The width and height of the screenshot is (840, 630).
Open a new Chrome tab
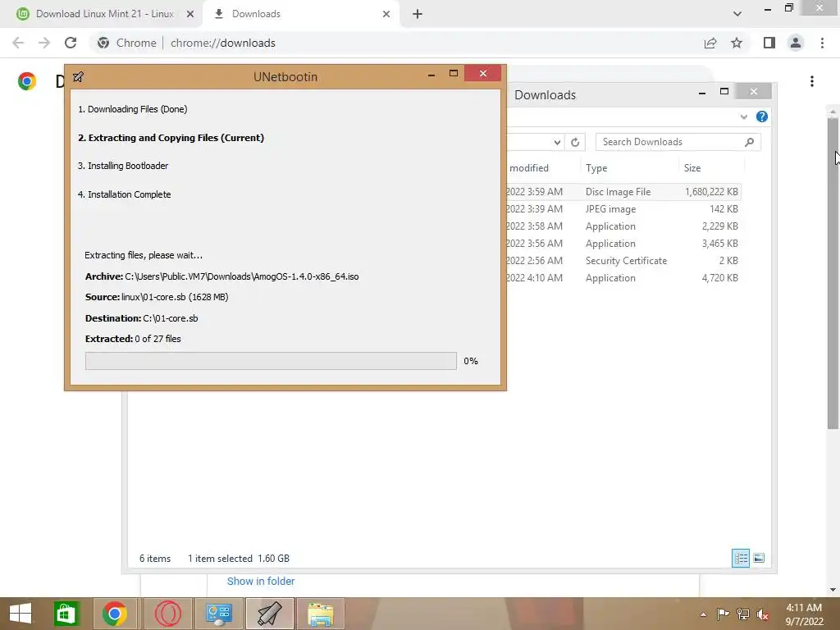click(x=418, y=14)
